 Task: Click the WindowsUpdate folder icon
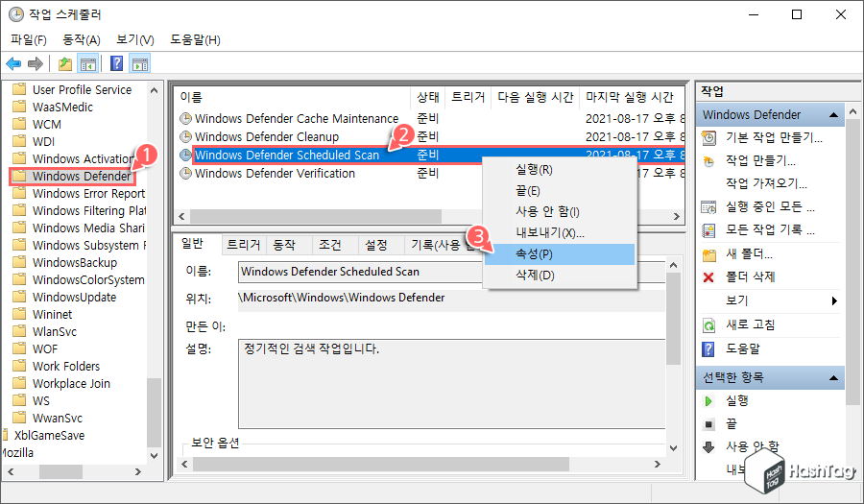19,297
